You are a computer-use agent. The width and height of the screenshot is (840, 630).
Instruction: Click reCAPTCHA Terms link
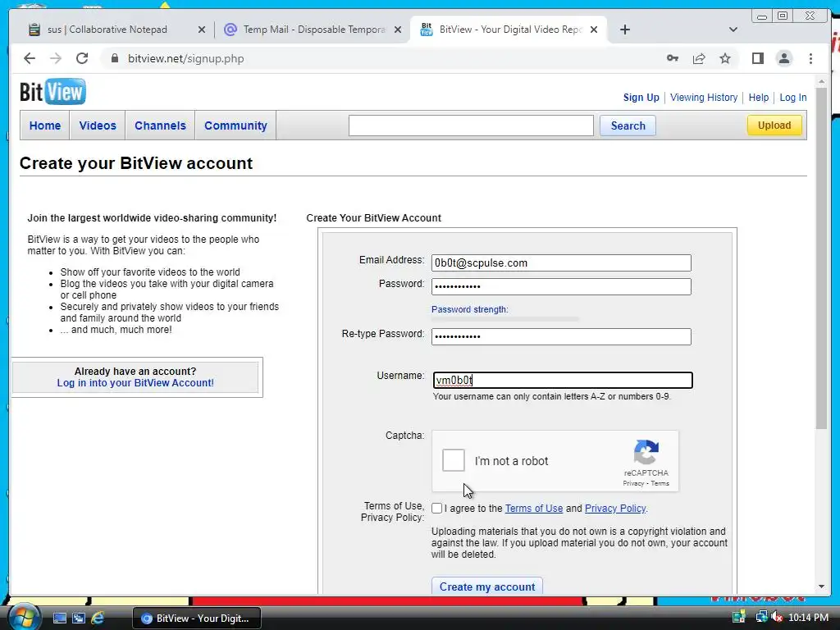pos(660,483)
